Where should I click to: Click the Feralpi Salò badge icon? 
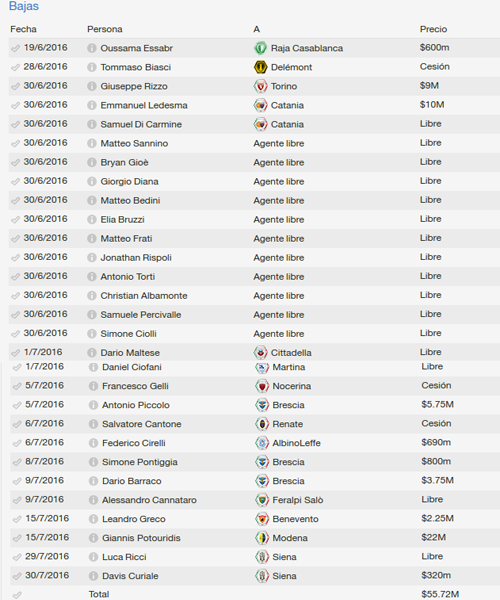tap(262, 500)
